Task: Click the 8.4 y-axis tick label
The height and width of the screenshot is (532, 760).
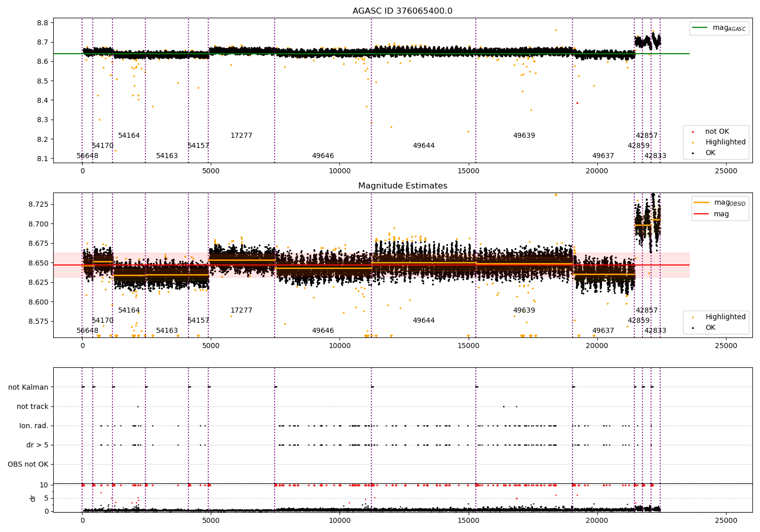Action: [x=43, y=100]
